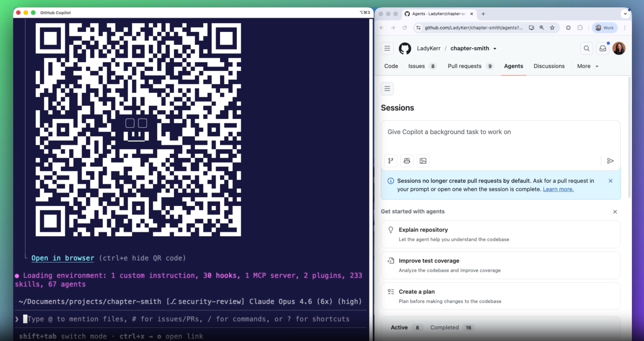This screenshot has height=341, width=644.
Task: Choose the Explain repository suggestion
Action: pyautogui.click(x=500, y=234)
